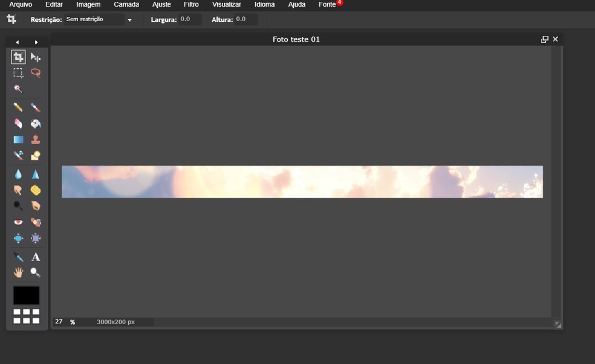Click the crop icon in options bar

tap(11, 19)
